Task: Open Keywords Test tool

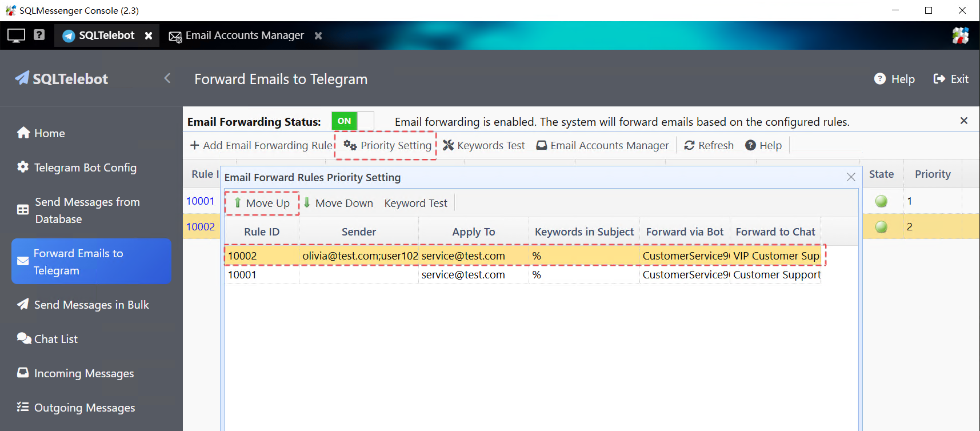Action: 484,146
